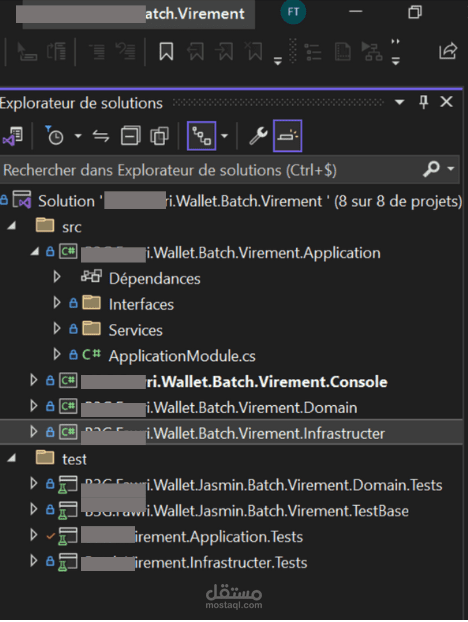Open Solution Explorer search options dropdown
The image size is (468, 622).
click(451, 169)
